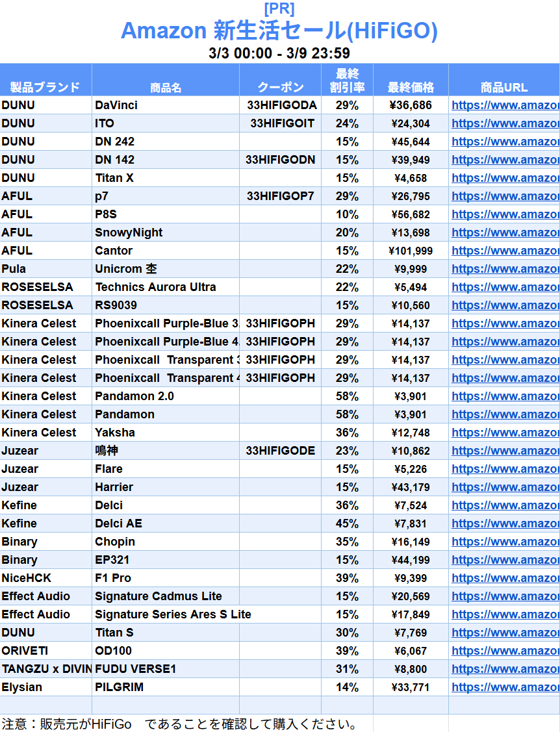This screenshot has width=560, height=732.
Task: Select the price ¥8,800
Action: pos(411,669)
